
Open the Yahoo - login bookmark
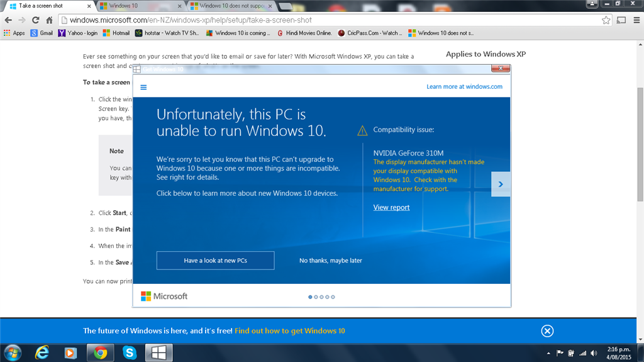(x=78, y=33)
